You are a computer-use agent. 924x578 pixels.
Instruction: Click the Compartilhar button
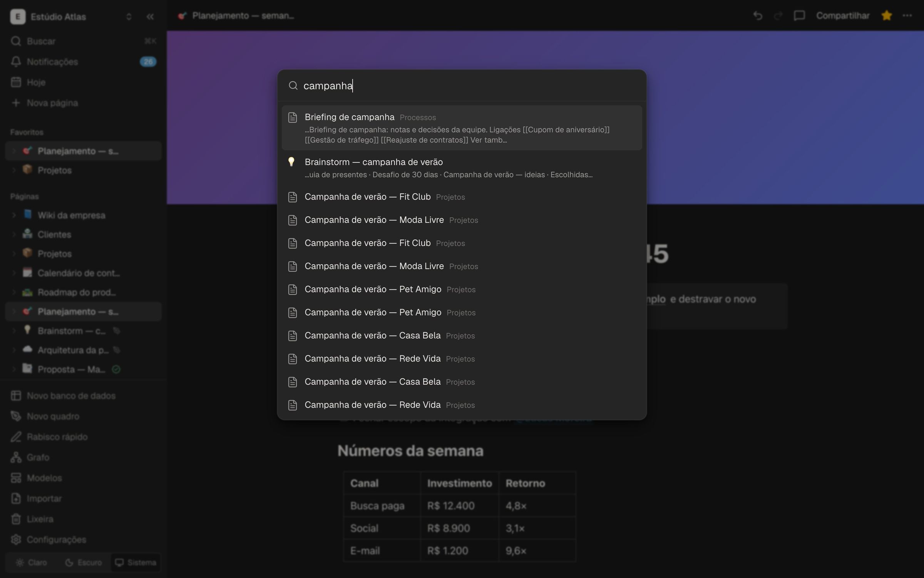pyautogui.click(x=843, y=16)
